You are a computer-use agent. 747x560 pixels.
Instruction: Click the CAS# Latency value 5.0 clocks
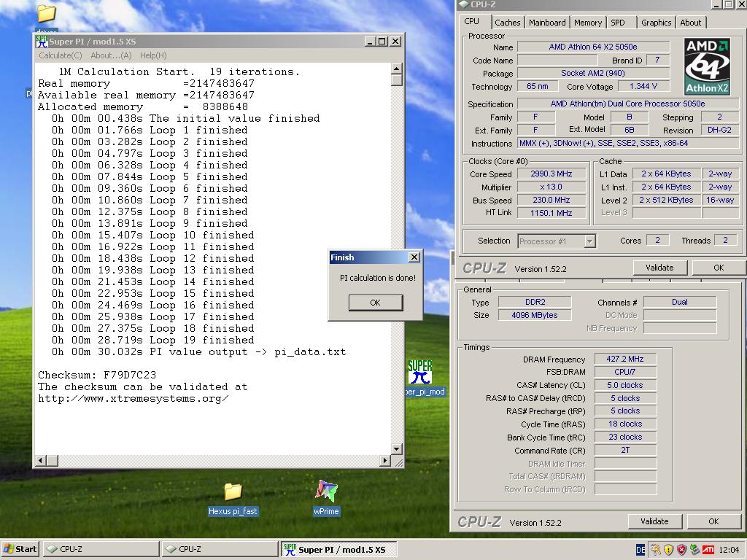click(625, 385)
